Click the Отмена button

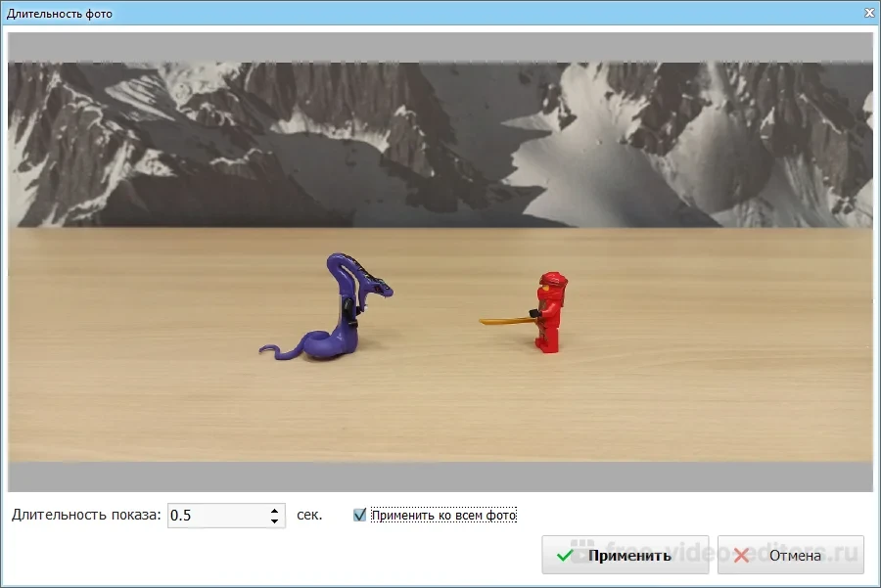(x=790, y=555)
